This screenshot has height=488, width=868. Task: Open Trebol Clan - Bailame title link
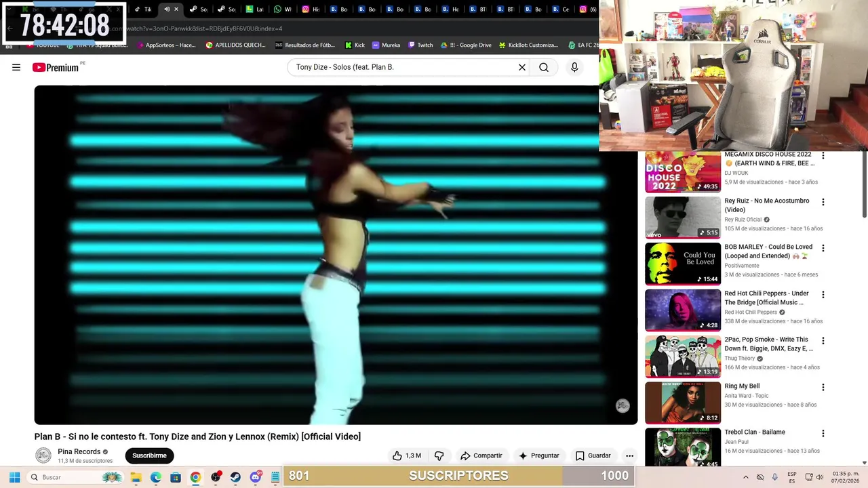pos(755,432)
